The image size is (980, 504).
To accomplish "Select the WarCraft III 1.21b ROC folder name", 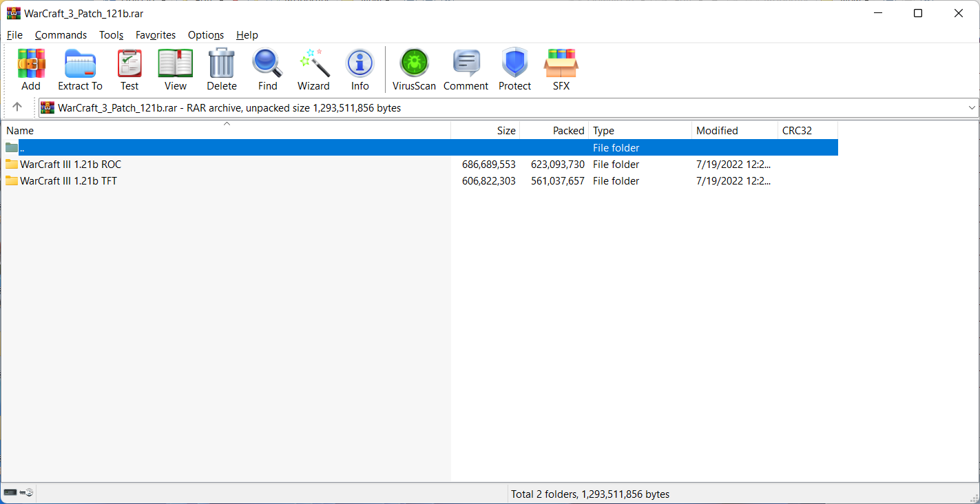I will pos(71,165).
